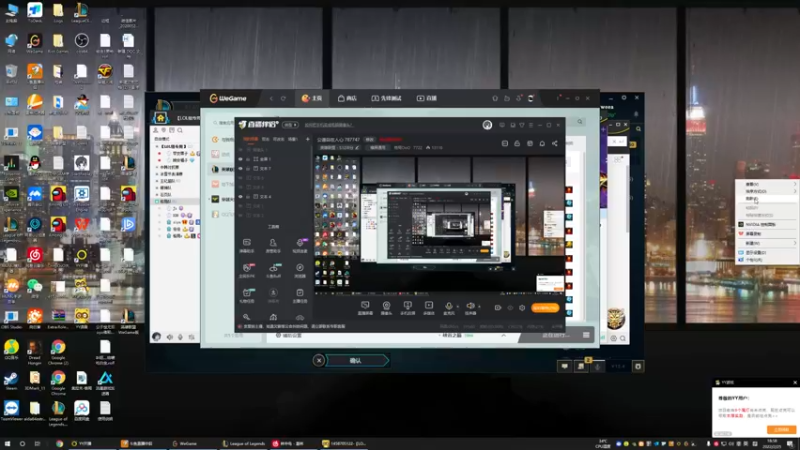
Task: Click the chat icon in League client bottom bar
Action: (564, 366)
